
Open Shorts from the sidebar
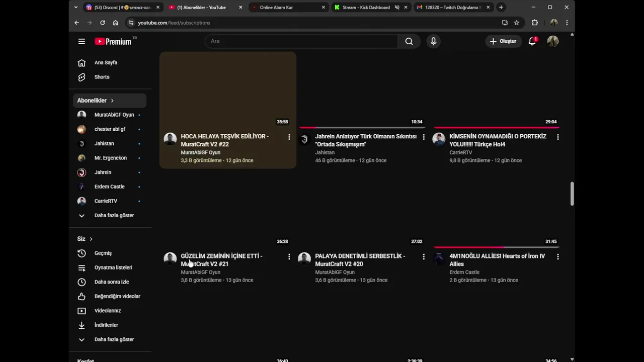coord(110,77)
